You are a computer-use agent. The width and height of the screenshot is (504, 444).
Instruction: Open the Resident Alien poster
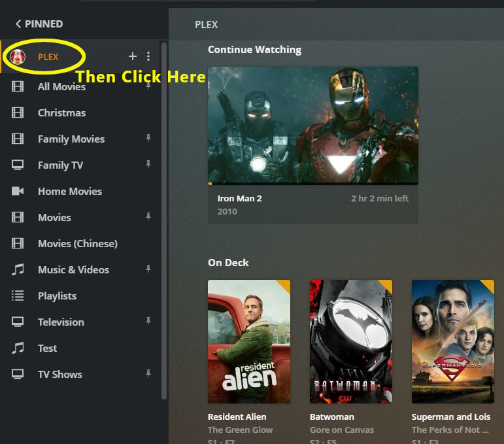(x=249, y=341)
